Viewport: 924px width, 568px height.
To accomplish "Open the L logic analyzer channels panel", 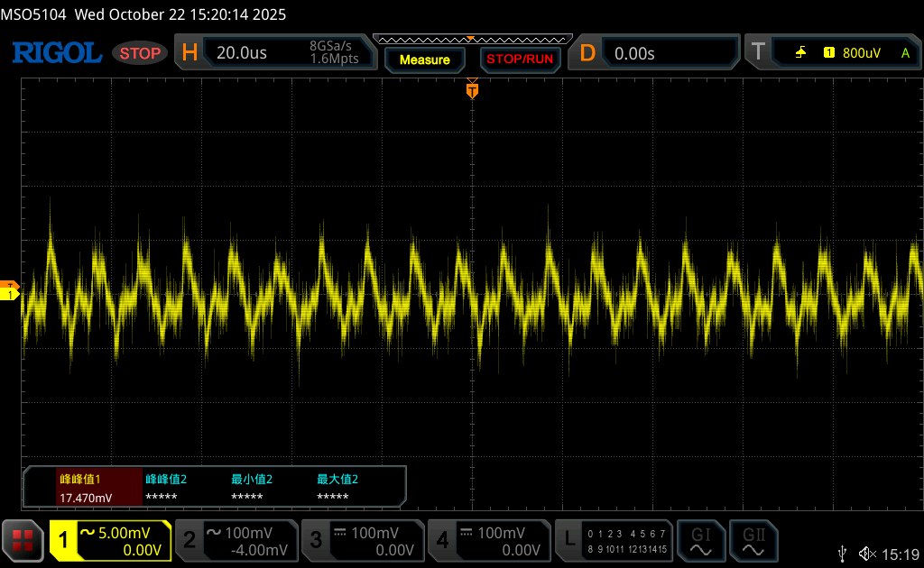I will tap(614, 540).
